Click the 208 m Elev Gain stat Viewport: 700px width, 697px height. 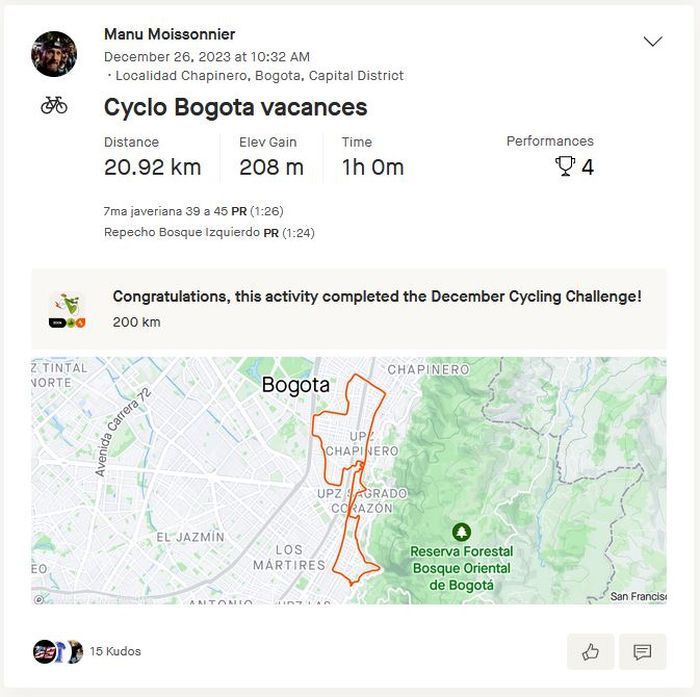click(271, 167)
